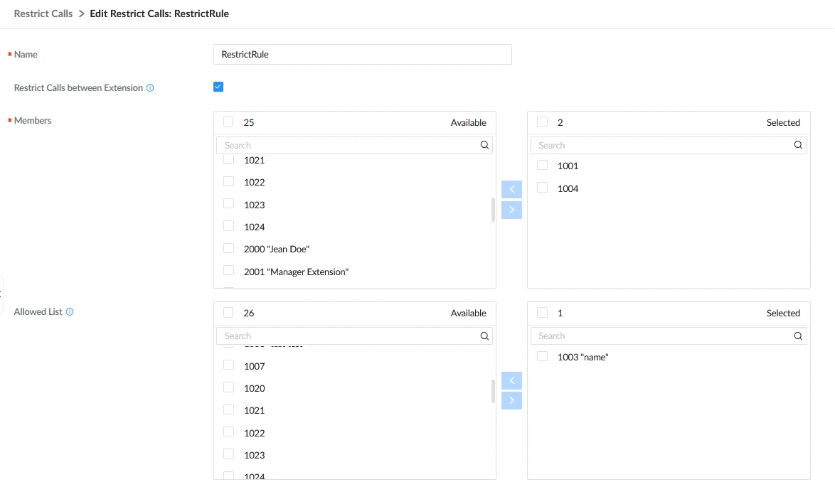Show info for Restrict Calls between Extension
Image resolution: width=835 pixels, height=504 pixels.
(150, 88)
